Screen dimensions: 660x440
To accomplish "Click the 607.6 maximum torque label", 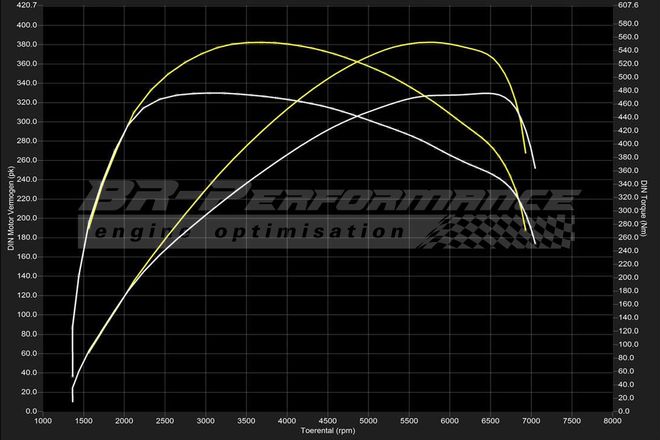I will (628, 5).
